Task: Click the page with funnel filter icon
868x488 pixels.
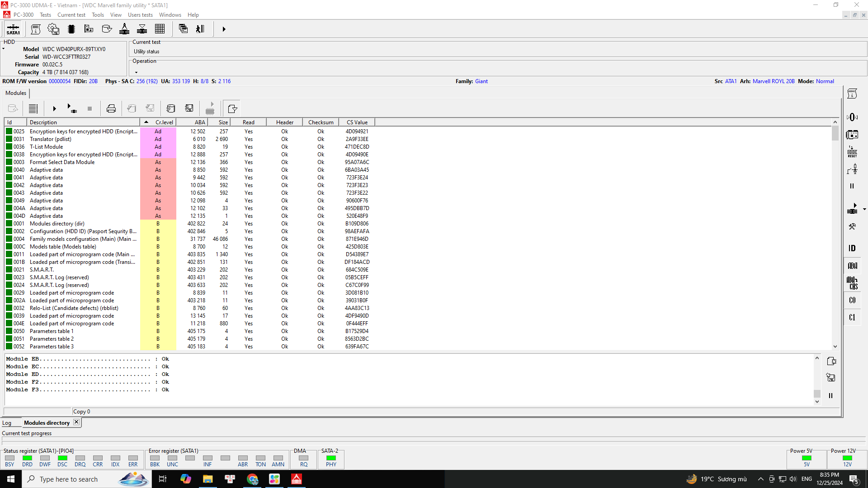Action: pos(232,108)
